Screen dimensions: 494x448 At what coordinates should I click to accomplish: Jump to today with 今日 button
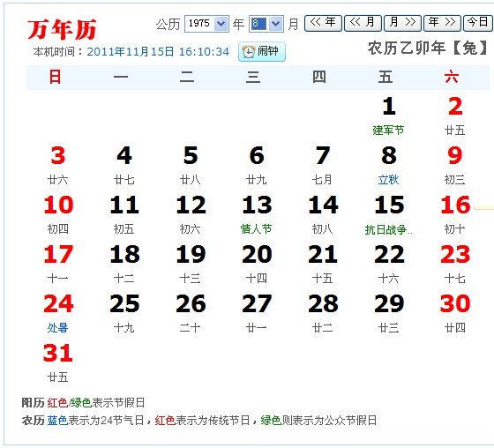tap(478, 23)
